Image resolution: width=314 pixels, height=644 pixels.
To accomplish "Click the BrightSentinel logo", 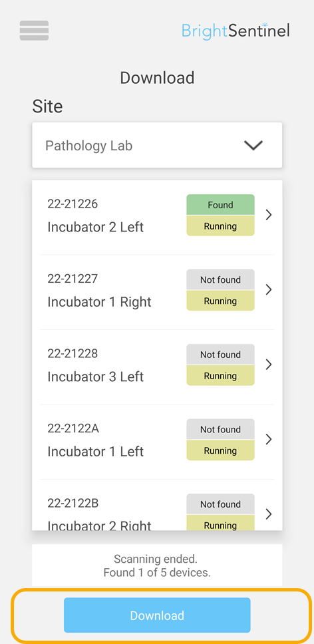I will (x=235, y=31).
